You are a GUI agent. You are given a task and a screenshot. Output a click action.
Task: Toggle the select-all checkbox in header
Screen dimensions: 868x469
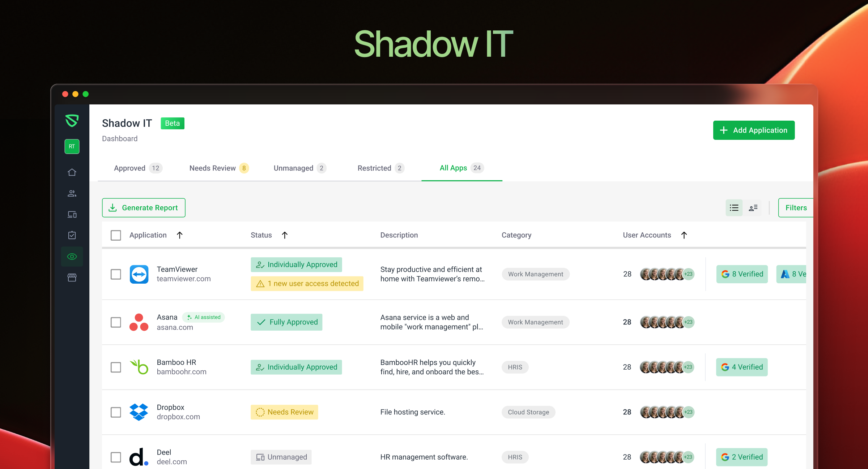[116, 235]
